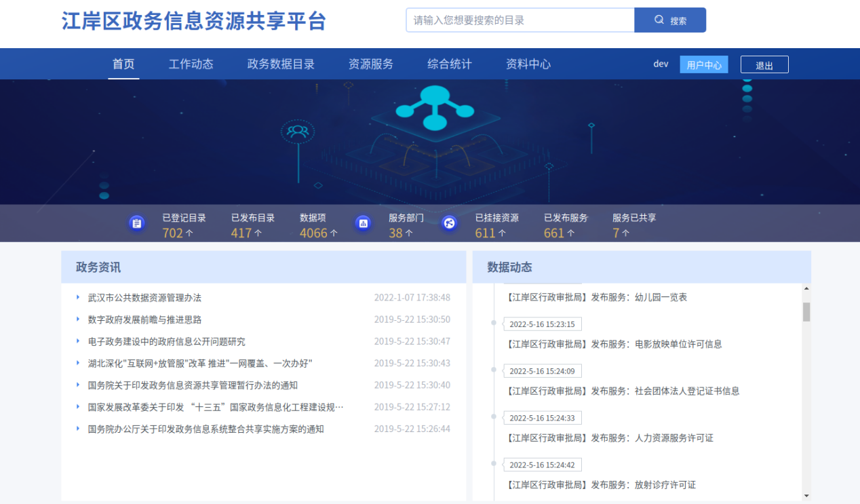Go to 资源服务 menu item

[370, 64]
